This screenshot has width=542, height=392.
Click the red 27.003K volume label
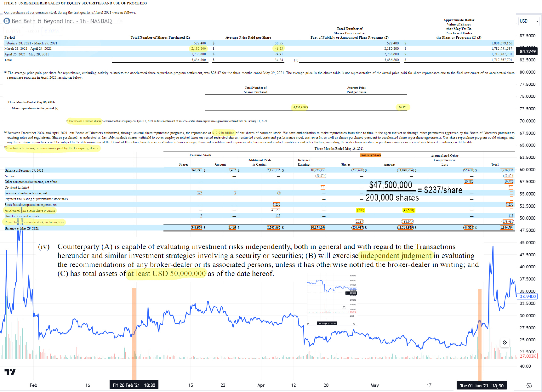[x=527, y=356]
